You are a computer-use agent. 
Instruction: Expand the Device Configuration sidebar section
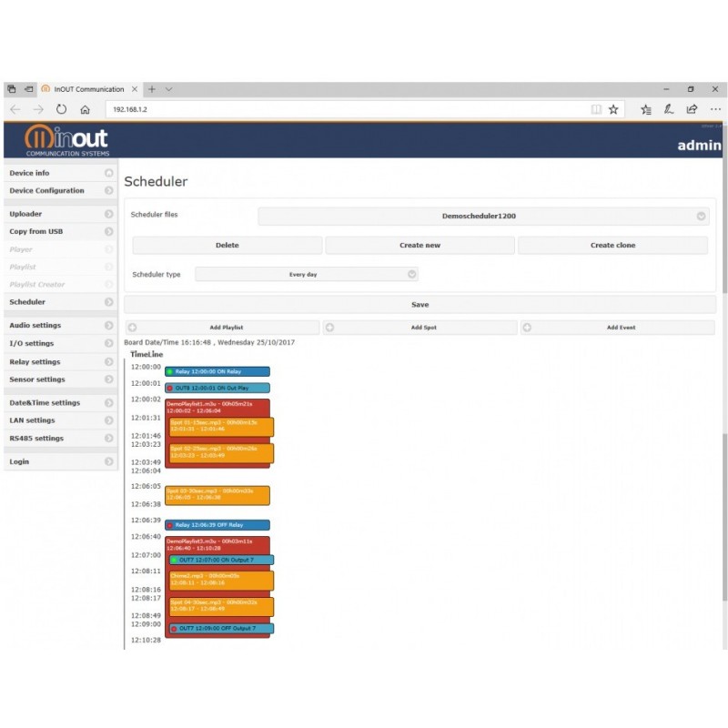click(60, 191)
